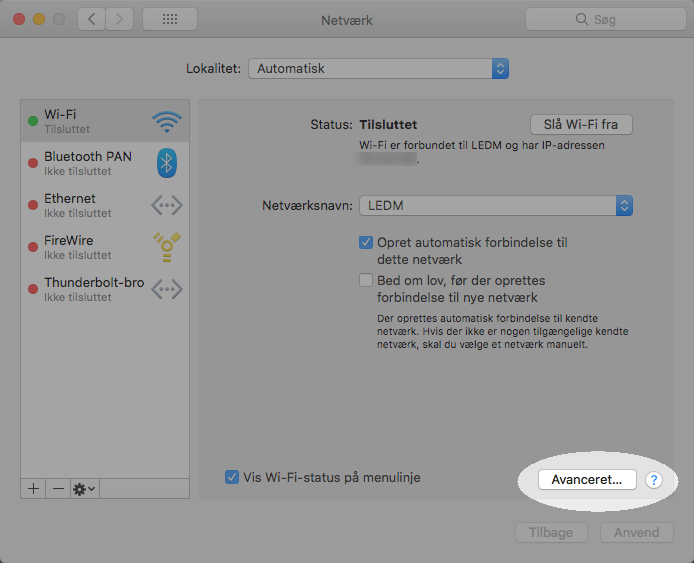The image size is (694, 563).
Task: Open the gear action menu
Action: pos(85,489)
